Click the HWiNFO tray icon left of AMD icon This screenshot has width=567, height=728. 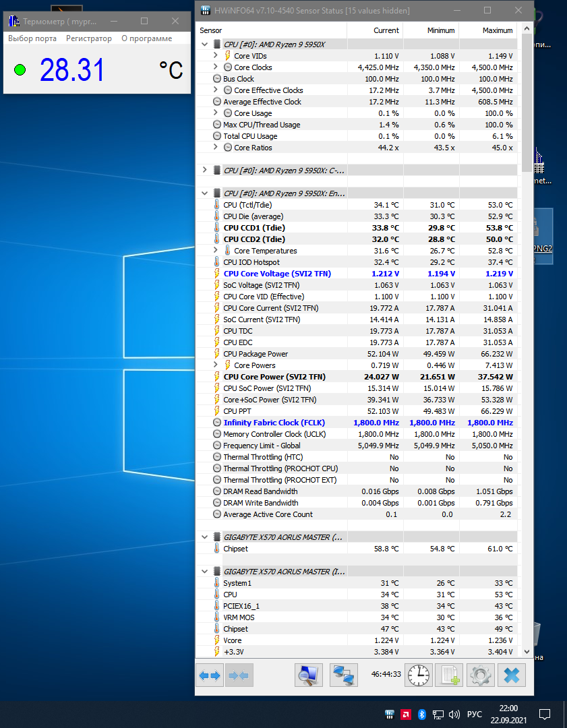(390, 714)
